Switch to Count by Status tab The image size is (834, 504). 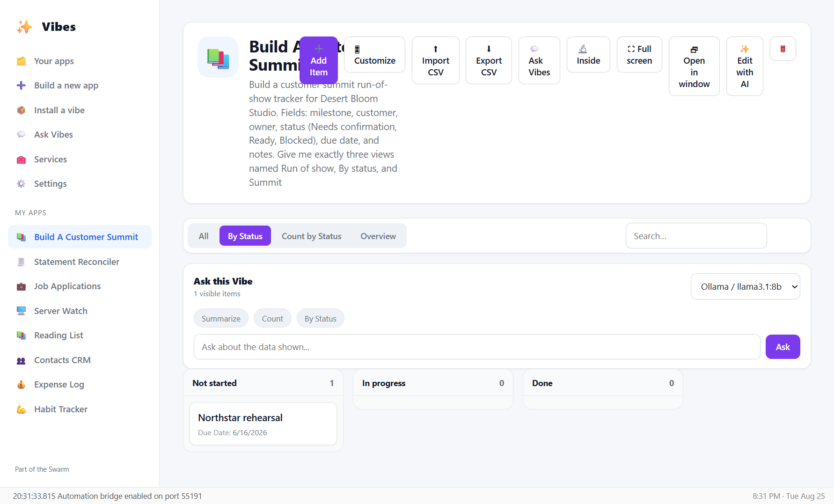[x=312, y=236]
